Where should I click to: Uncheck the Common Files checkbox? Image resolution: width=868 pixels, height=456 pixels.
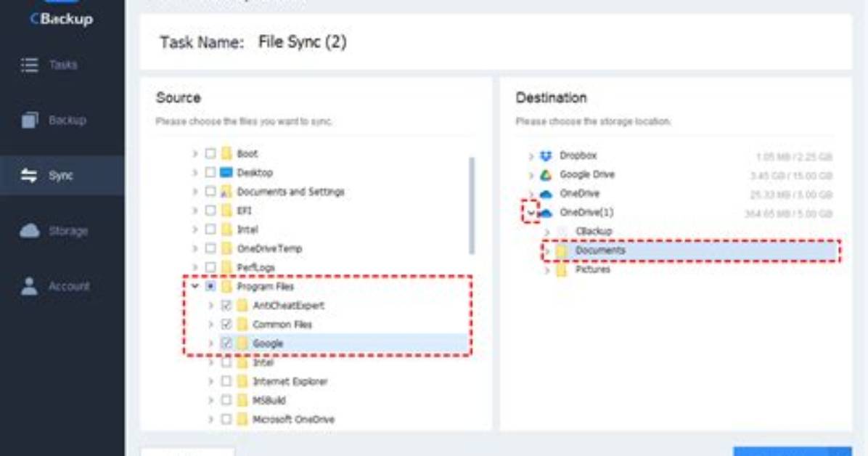pos(226,324)
